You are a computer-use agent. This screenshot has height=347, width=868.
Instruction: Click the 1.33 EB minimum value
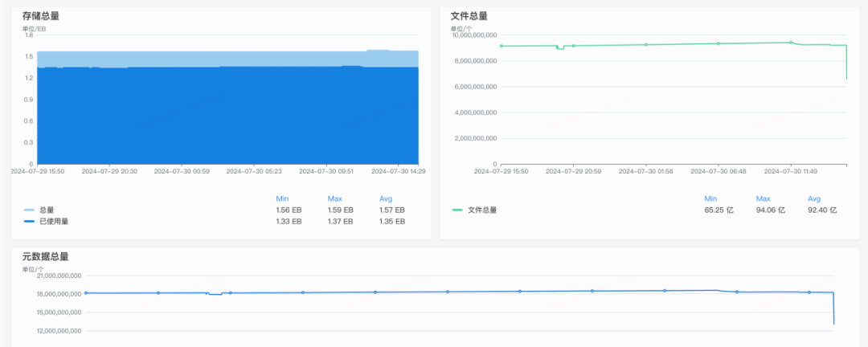(x=289, y=222)
